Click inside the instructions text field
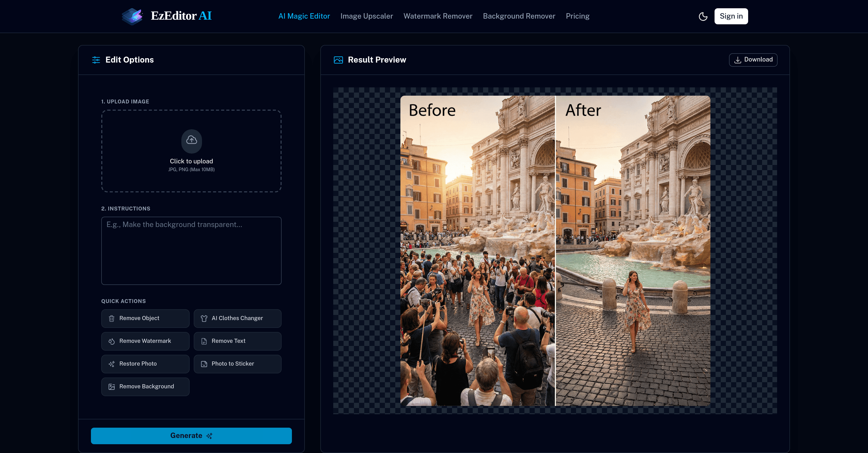868x453 pixels. coord(191,251)
